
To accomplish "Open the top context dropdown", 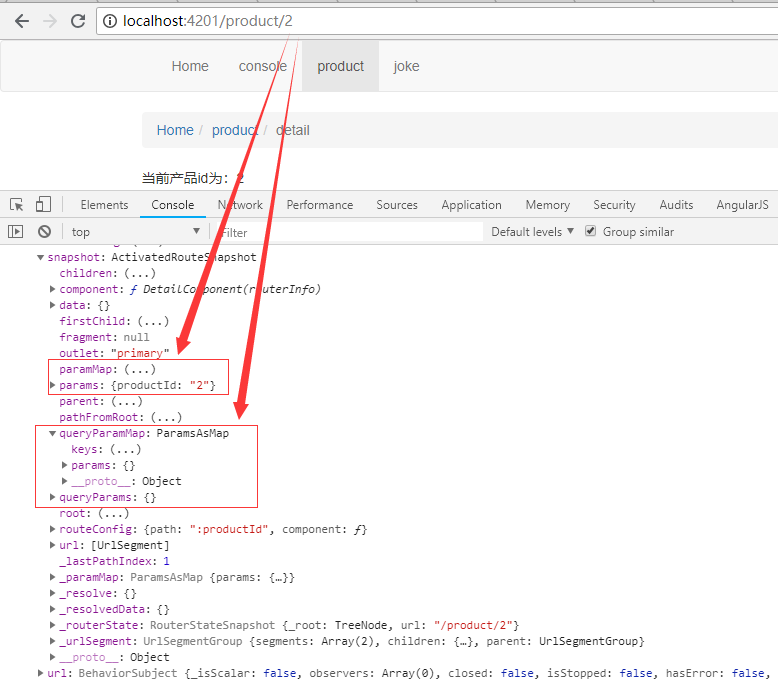I will pyautogui.click(x=135, y=231).
